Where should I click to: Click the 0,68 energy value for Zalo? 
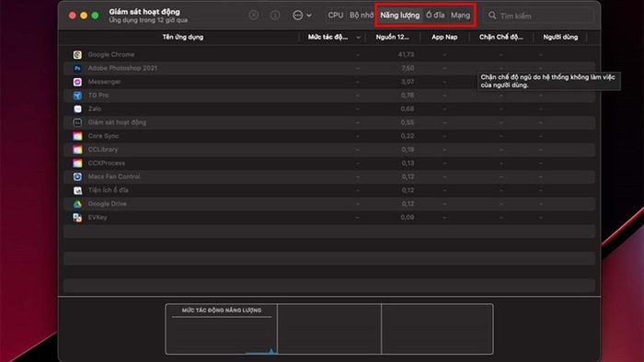coord(408,108)
